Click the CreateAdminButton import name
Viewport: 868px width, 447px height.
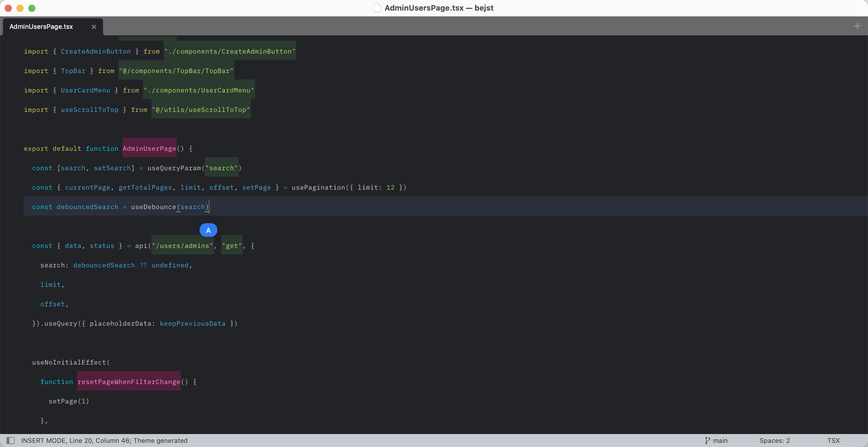tap(96, 51)
